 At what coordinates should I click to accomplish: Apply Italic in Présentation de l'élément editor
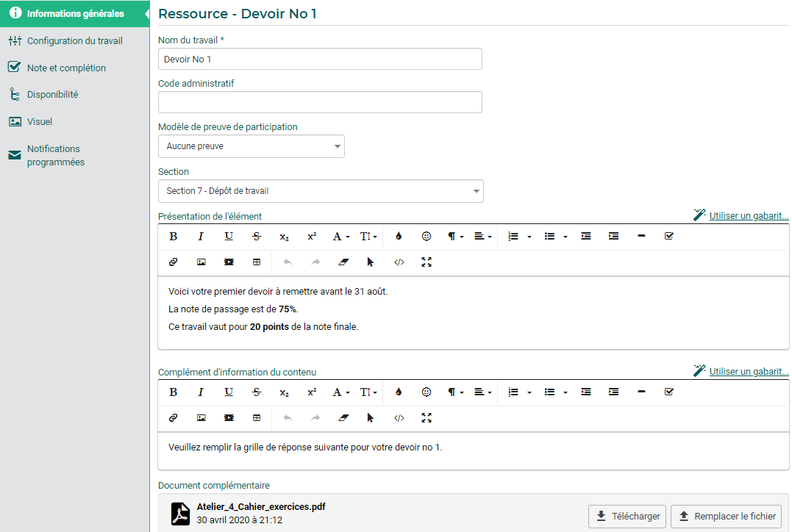[x=201, y=236]
